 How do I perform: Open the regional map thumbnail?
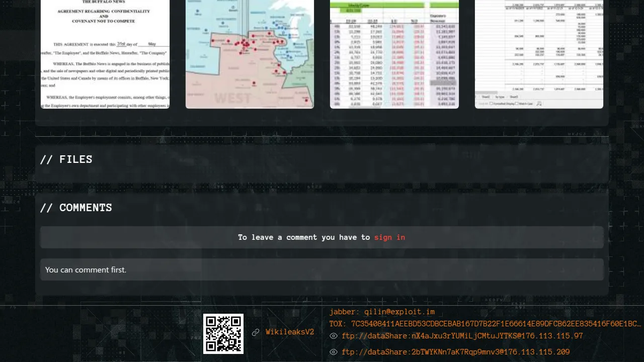pyautogui.click(x=250, y=54)
